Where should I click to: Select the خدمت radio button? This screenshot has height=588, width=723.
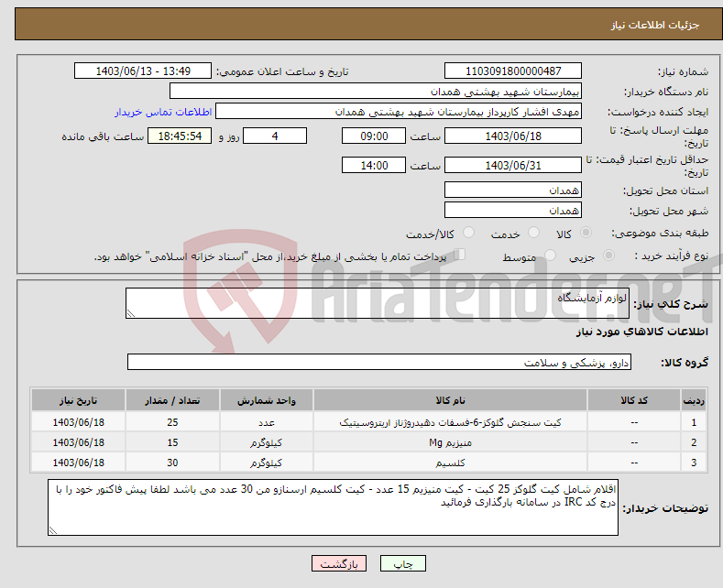533,233
